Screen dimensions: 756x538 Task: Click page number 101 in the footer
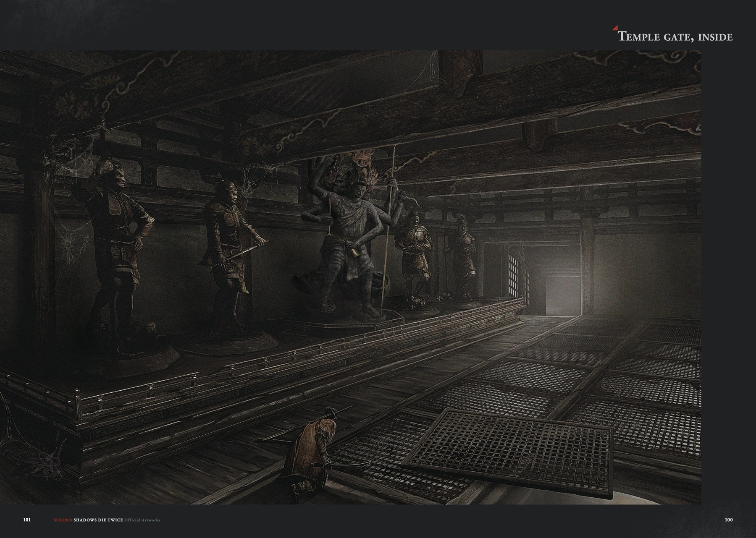click(x=27, y=520)
